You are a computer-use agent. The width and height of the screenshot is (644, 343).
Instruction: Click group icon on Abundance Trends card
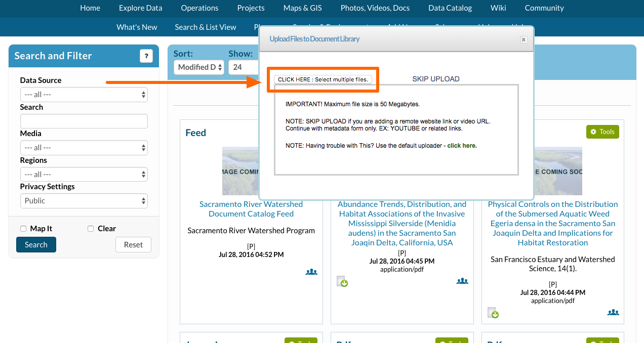pyautogui.click(x=462, y=281)
